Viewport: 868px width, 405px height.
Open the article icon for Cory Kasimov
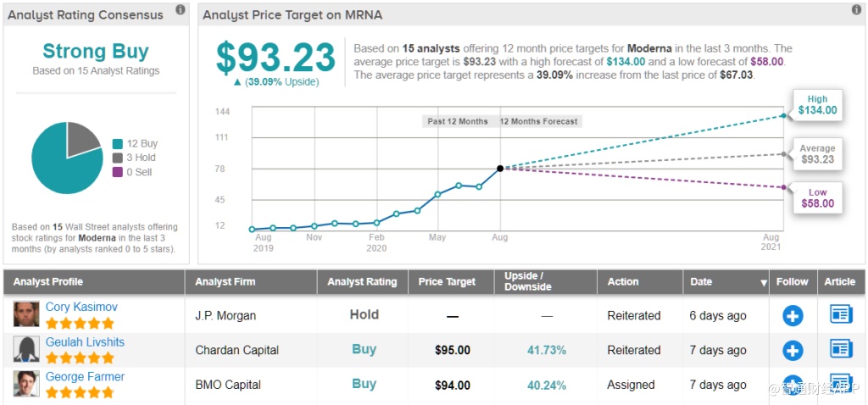pos(840,315)
